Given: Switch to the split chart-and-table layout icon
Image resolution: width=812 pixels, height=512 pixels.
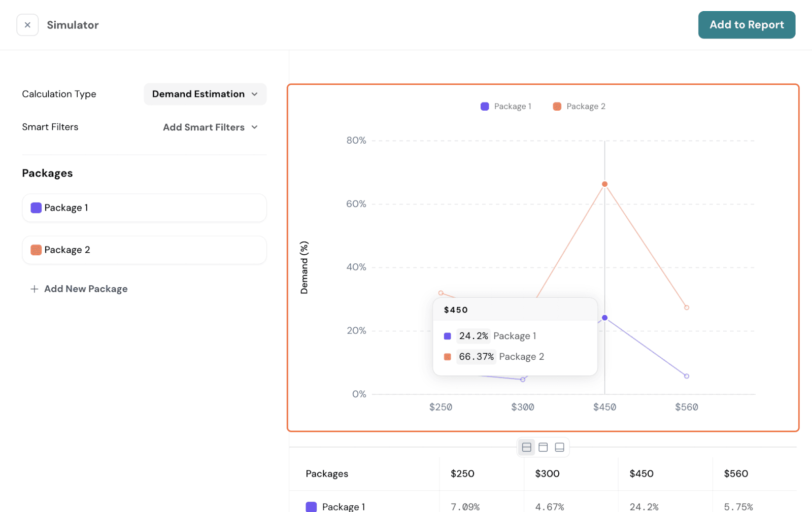Looking at the screenshot, I should pyautogui.click(x=527, y=447).
